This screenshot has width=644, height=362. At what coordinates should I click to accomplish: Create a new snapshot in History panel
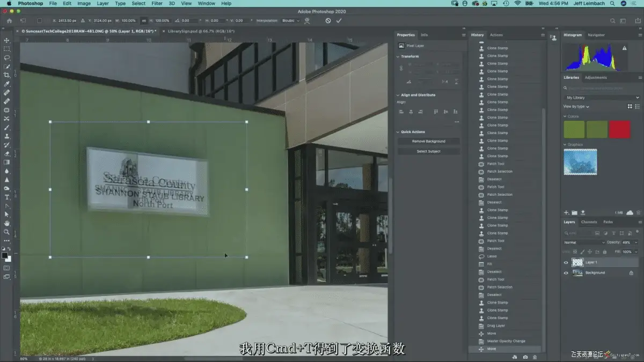pos(525,357)
